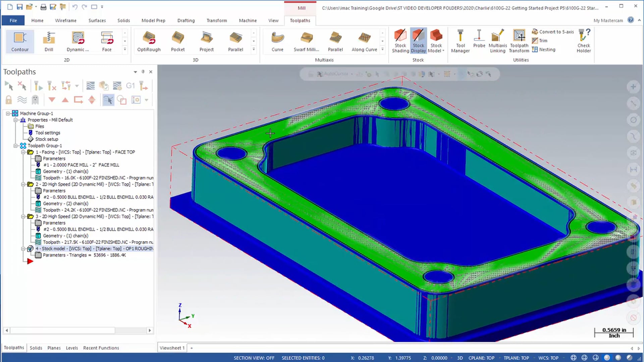Toggle only display associative geometry
644x362 pixels.
121,100
